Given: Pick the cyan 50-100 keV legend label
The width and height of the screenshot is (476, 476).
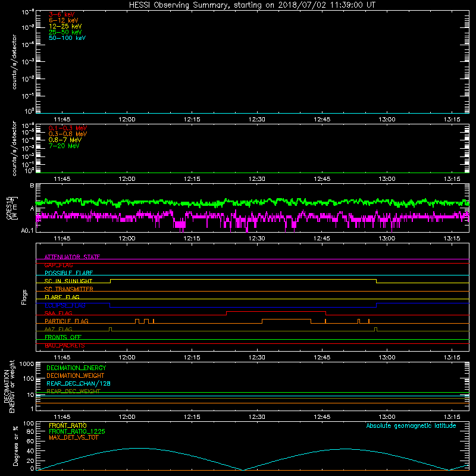Looking at the screenshot, I should pyautogui.click(x=67, y=38).
